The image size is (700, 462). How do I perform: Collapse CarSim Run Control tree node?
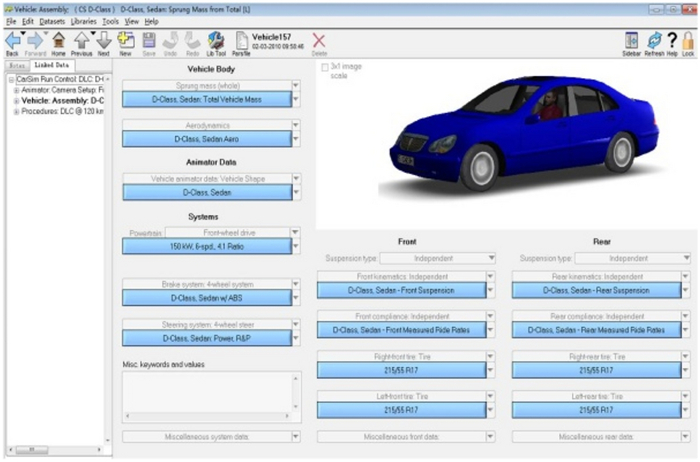pyautogui.click(x=11, y=79)
